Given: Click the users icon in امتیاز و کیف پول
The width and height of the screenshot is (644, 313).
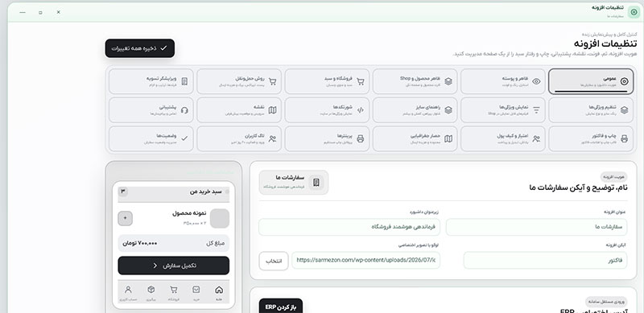Looking at the screenshot, I should [536, 139].
